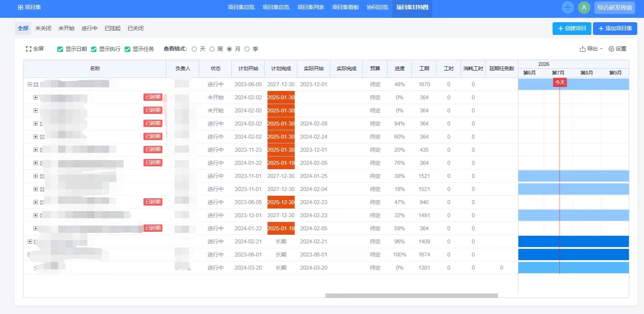The height and width of the screenshot is (314, 644).
Task: Click the 添加项目集 button
Action: tap(615, 28)
